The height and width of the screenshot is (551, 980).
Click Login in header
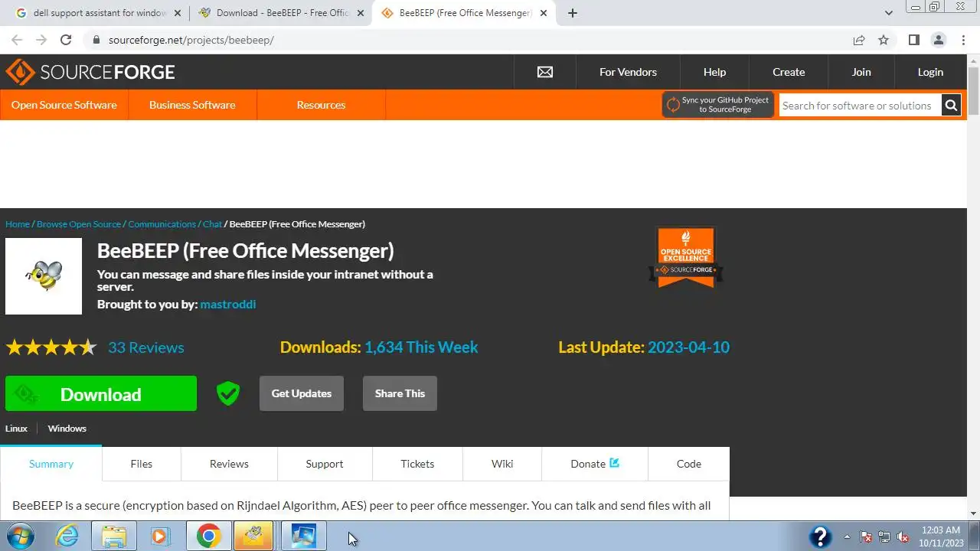[x=930, y=72]
